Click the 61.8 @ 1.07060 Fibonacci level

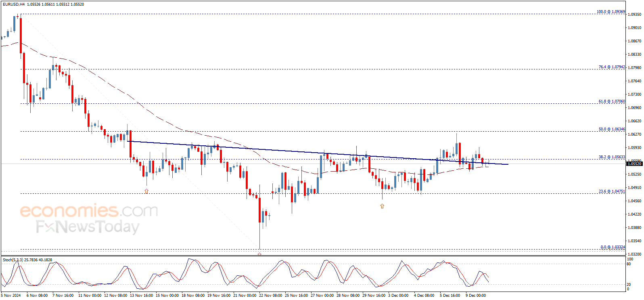[612, 101]
